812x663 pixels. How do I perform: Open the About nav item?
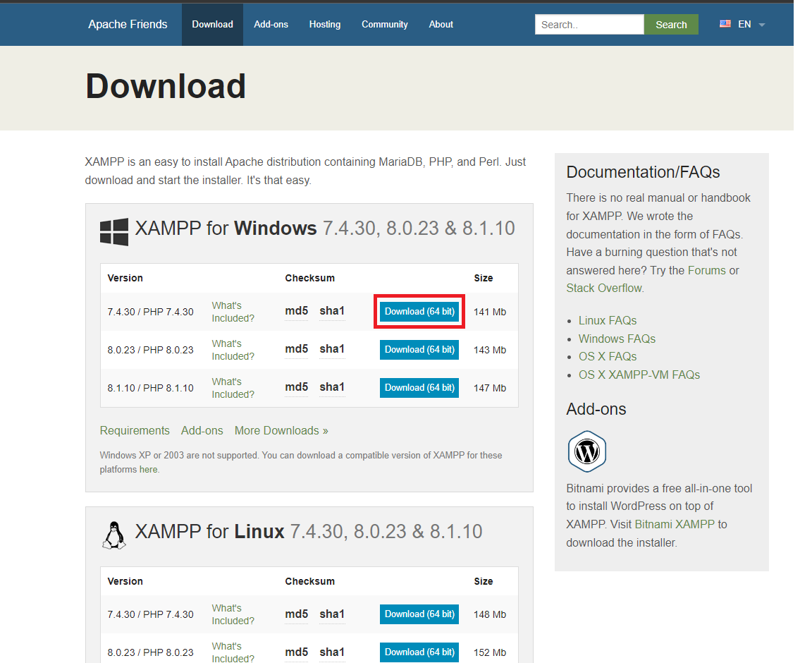[441, 25]
